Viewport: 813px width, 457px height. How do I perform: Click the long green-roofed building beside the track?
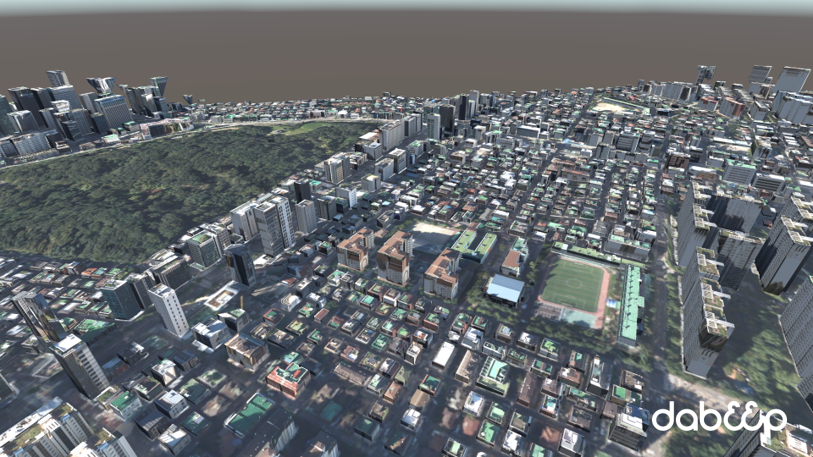(630, 305)
